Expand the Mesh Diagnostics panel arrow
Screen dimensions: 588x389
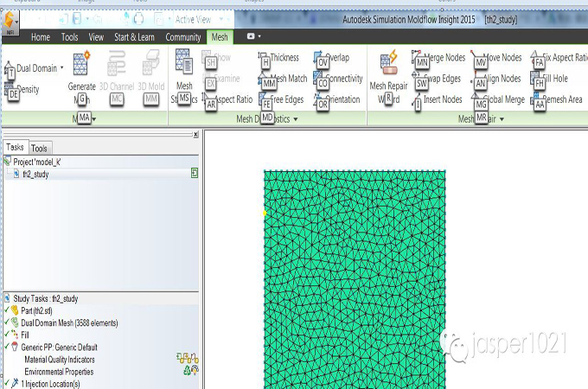click(296, 119)
